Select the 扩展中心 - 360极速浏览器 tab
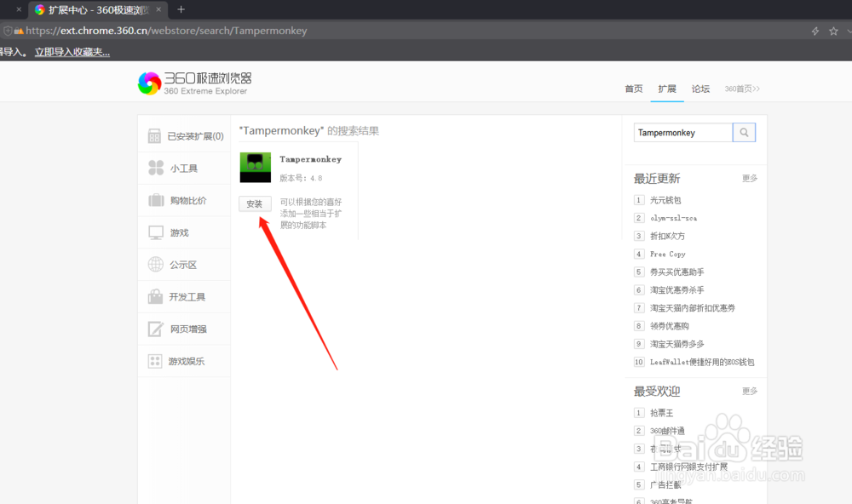This screenshot has width=852, height=504. click(x=98, y=9)
